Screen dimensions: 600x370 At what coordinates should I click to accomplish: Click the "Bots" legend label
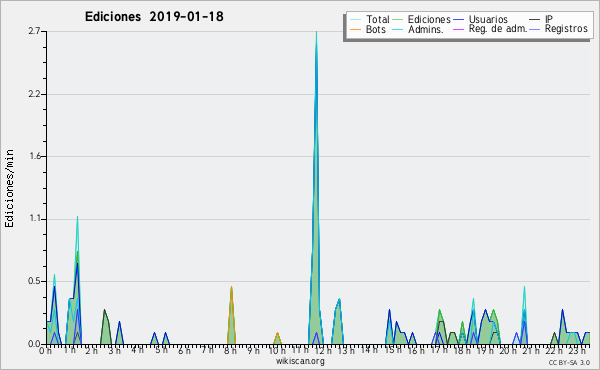tap(376, 29)
